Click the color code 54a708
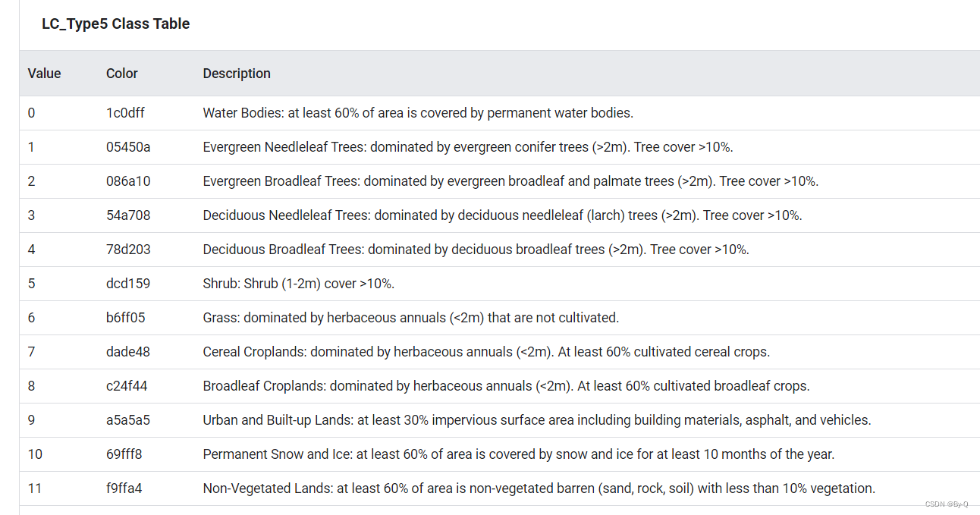This screenshot has height=515, width=980. click(128, 215)
